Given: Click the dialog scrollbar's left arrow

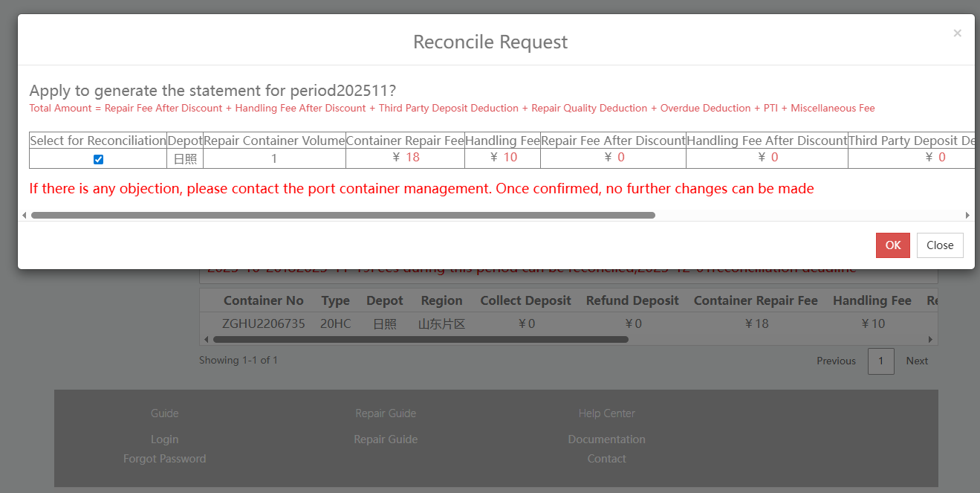Looking at the screenshot, I should [24, 216].
